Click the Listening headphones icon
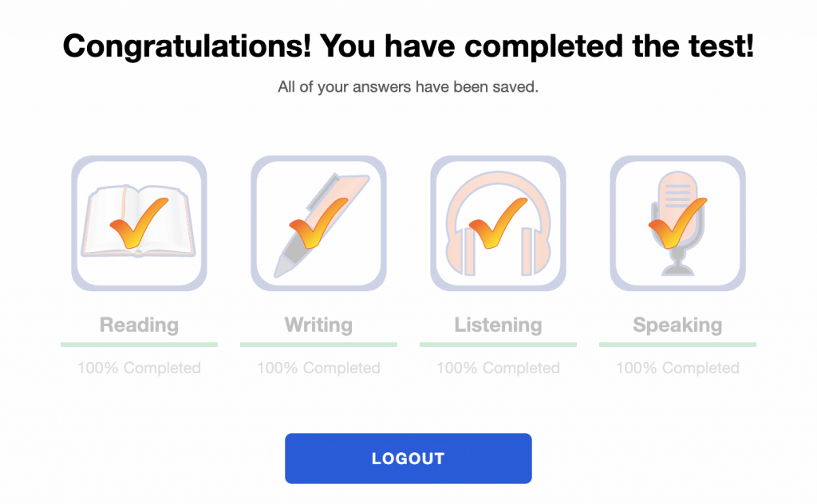817x504 pixels. click(498, 223)
